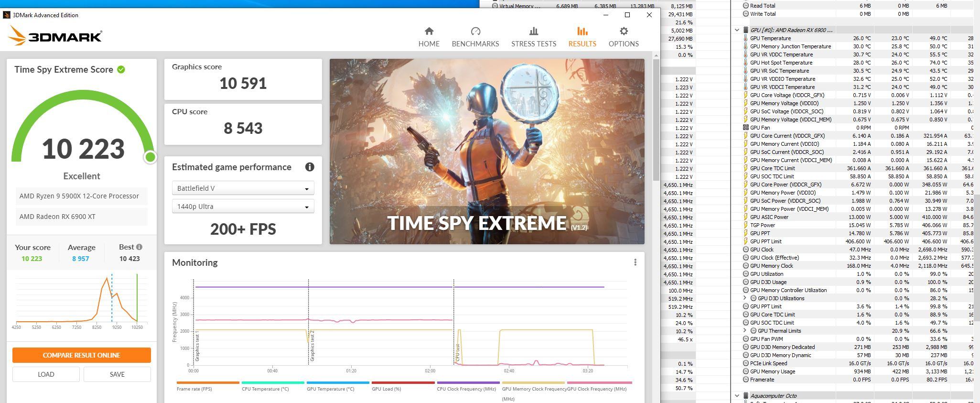Viewport: 980px width, 403px height.
Task: Click the 3DMark logo
Action: (55, 36)
